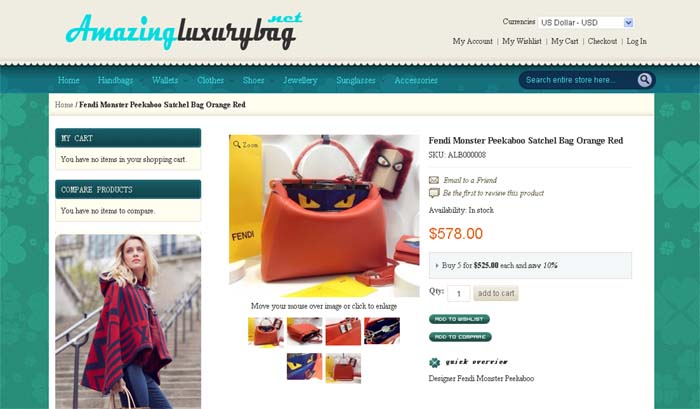Click the Qty input field
Screen dimensions: 700x409
(458, 293)
